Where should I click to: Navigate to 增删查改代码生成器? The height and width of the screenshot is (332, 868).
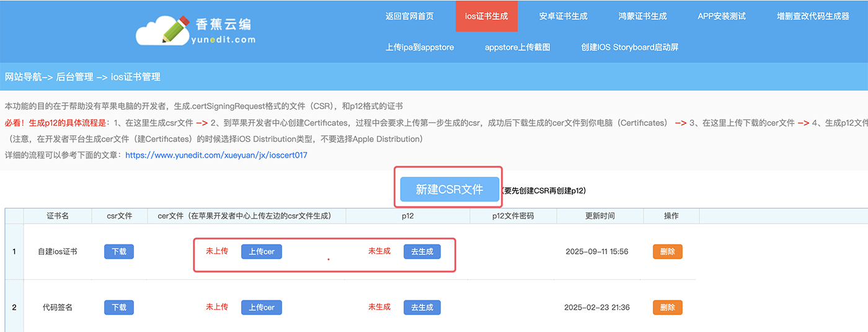click(x=813, y=16)
